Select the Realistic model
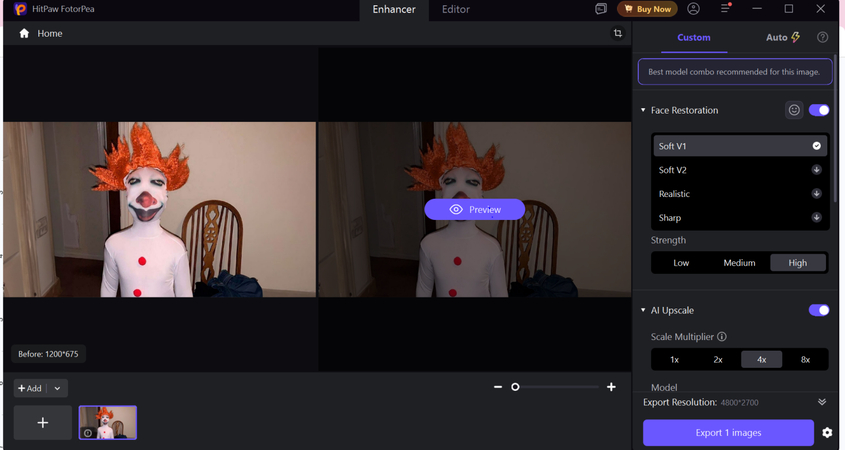The image size is (845, 450). point(740,193)
